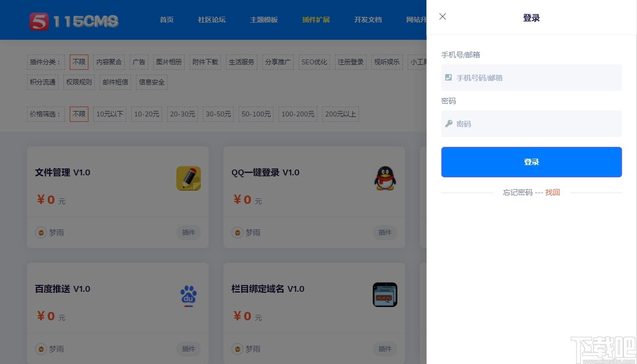Viewport: 637px width, 364px height.
Task: Open the 社区论坛 nav item
Action: [212, 20]
